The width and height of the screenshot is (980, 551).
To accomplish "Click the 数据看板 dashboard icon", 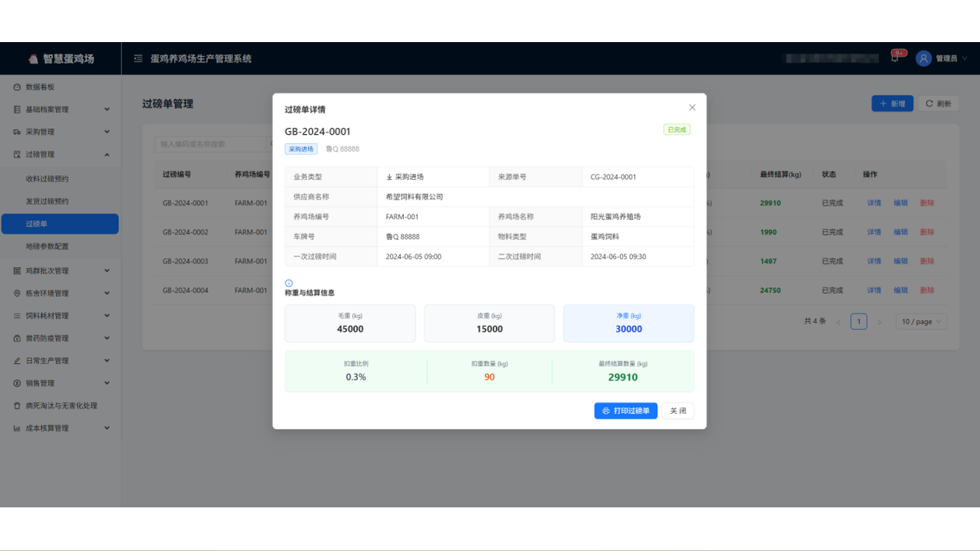I will pyautogui.click(x=17, y=87).
